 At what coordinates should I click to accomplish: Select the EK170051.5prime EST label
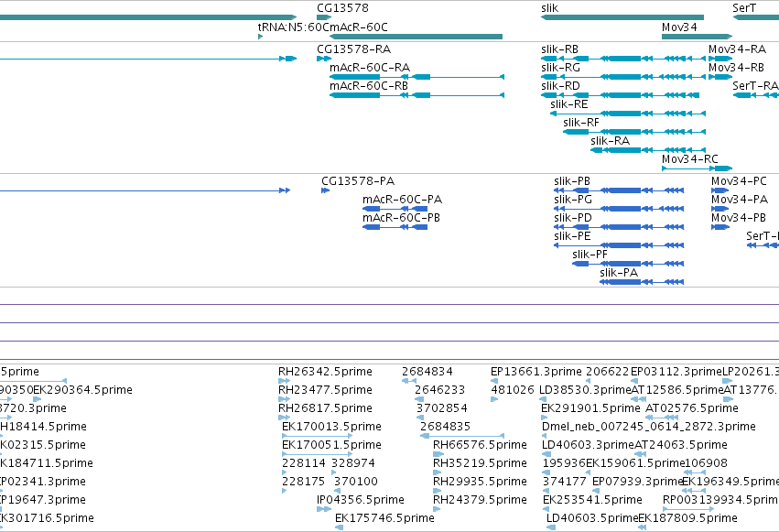(x=331, y=445)
